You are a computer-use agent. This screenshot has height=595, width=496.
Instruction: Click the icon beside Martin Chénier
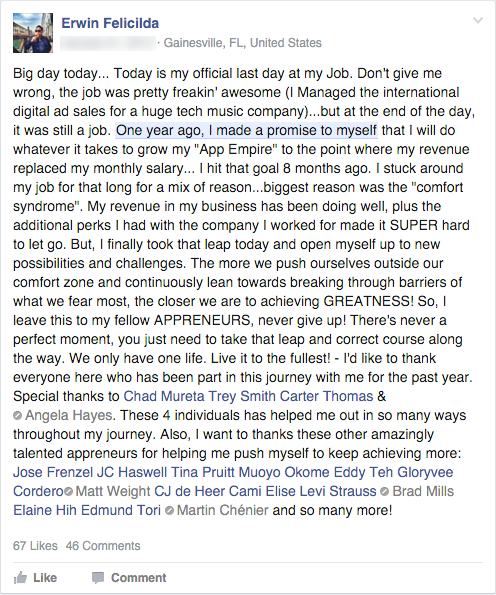(170, 510)
